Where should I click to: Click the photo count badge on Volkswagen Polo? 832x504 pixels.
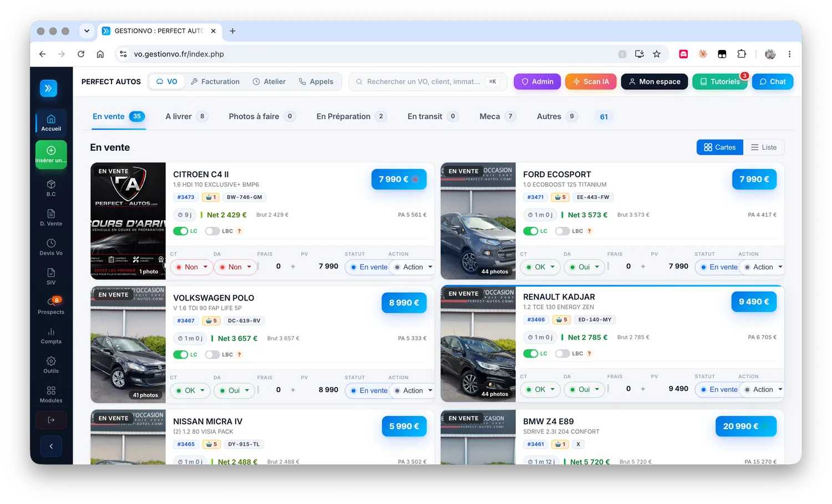[145, 395]
